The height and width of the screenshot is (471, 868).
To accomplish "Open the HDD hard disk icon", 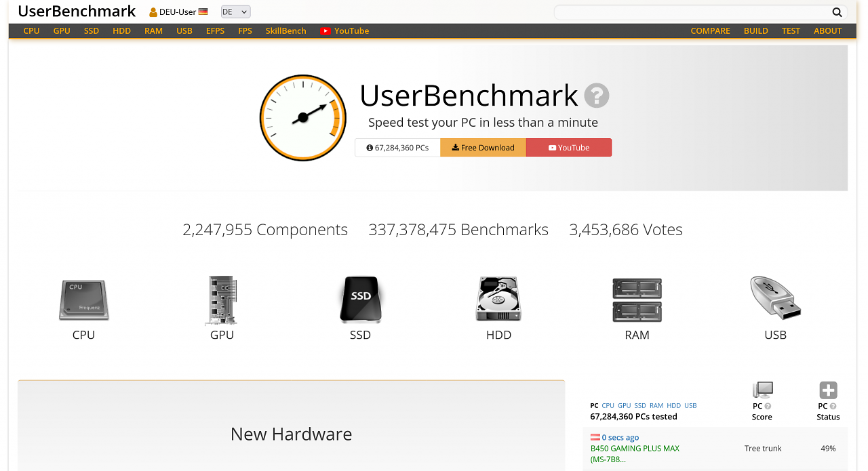I will pos(498,299).
